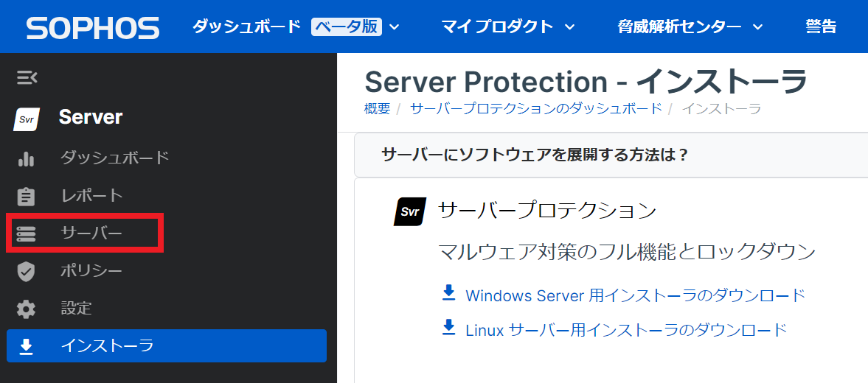Viewport: 868px width, 383px height.
Task: Click the settings gear icon
Action: pos(27,309)
